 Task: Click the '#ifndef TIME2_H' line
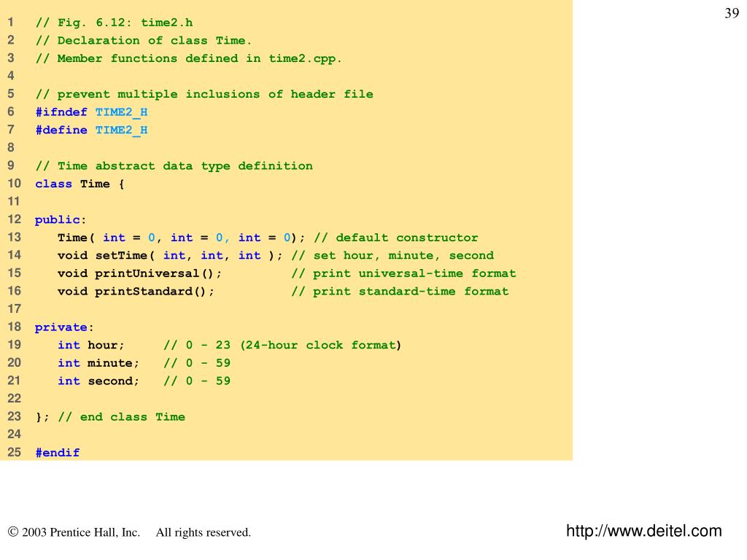91,112
